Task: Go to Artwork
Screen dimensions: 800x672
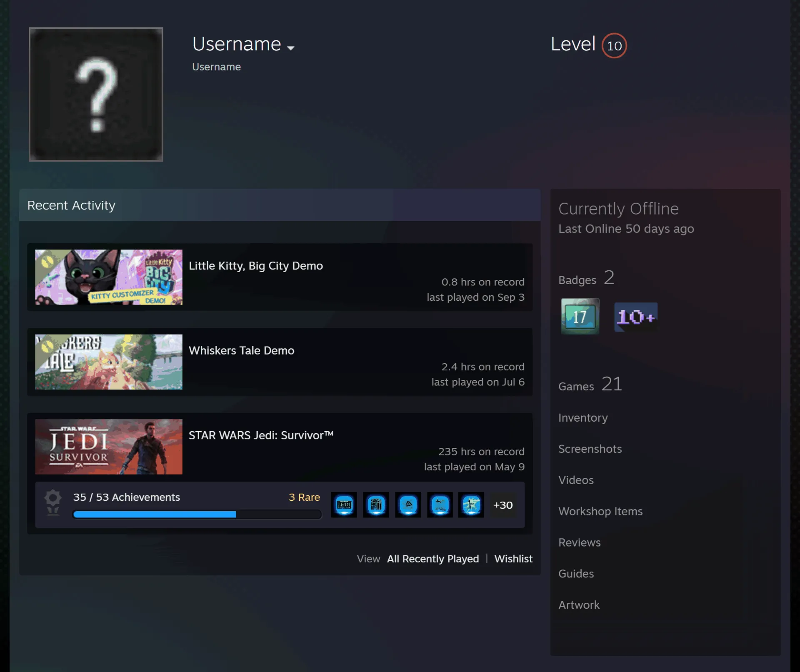Action: 579,605
